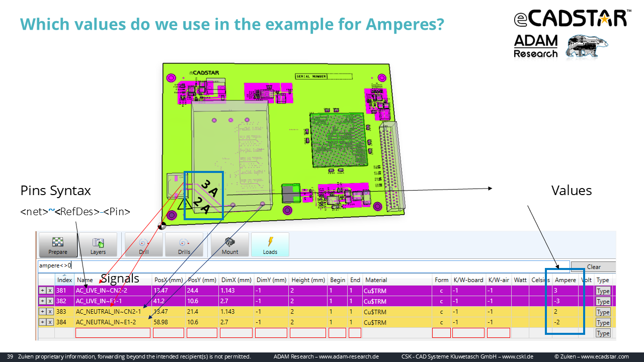Add a row via plus on row 381
The width and height of the screenshot is (644, 362).
pos(42,291)
